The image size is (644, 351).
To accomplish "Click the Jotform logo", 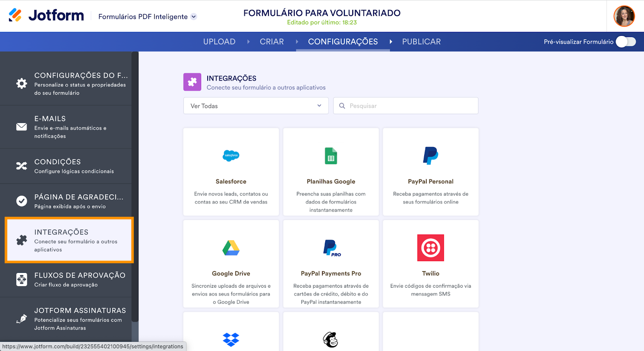I will click(46, 16).
